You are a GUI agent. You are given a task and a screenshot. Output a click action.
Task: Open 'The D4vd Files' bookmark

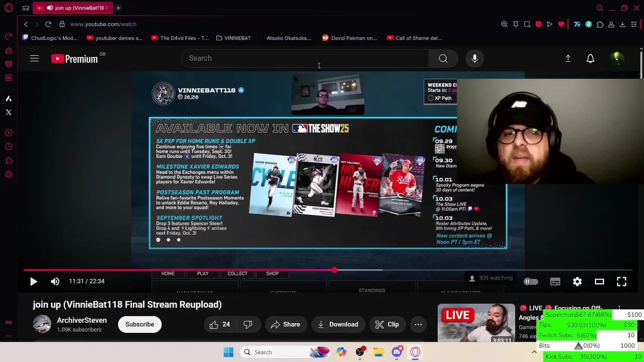coord(180,38)
